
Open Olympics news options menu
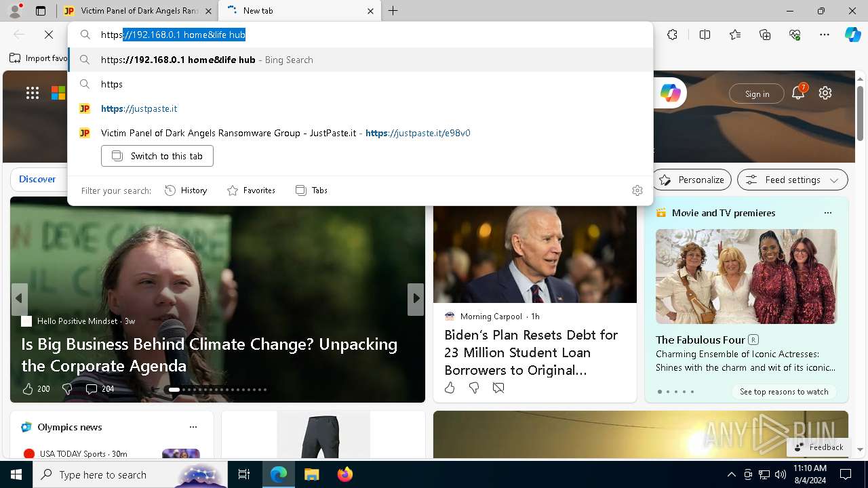193,427
